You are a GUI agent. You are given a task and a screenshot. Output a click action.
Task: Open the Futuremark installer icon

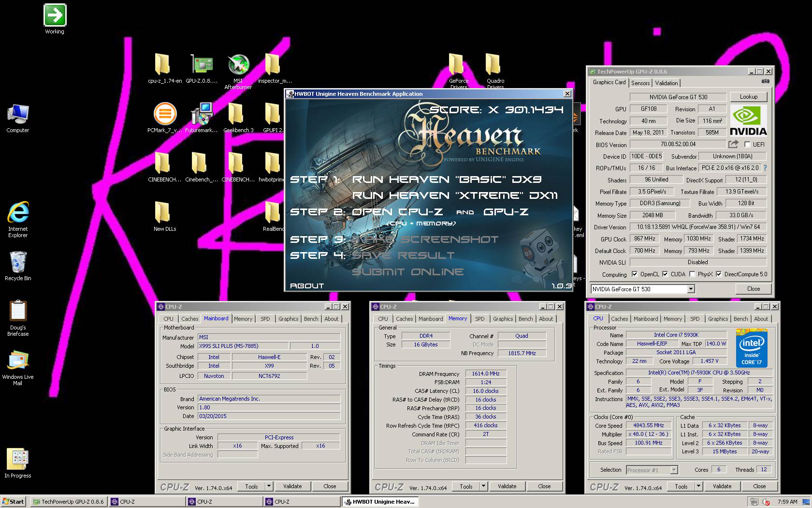202,114
